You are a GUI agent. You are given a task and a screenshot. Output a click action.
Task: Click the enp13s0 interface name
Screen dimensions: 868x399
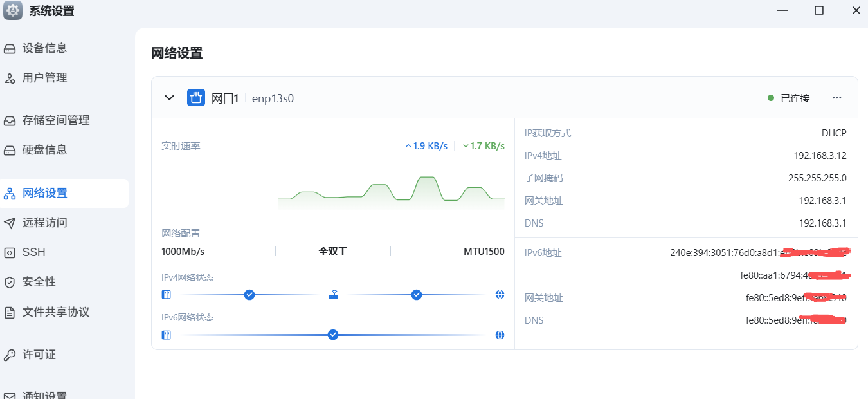pyautogui.click(x=273, y=98)
